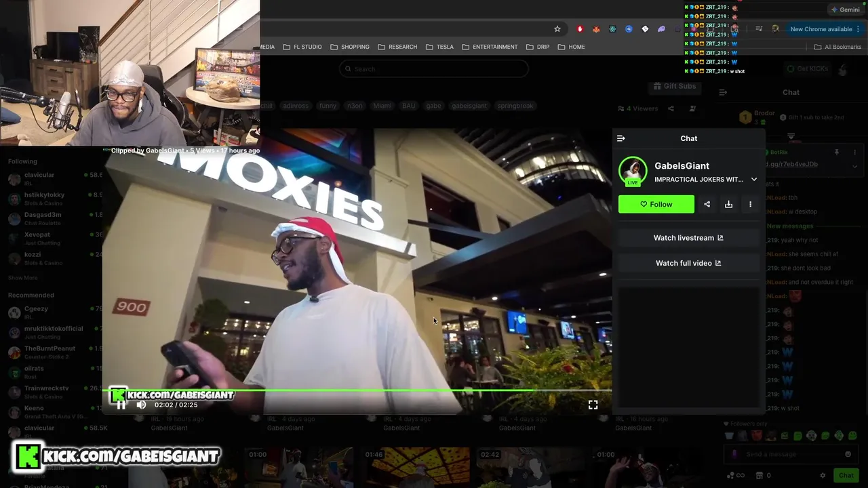The height and width of the screenshot is (488, 868).
Task: Open the white dice extension icon
Action: 645,29
